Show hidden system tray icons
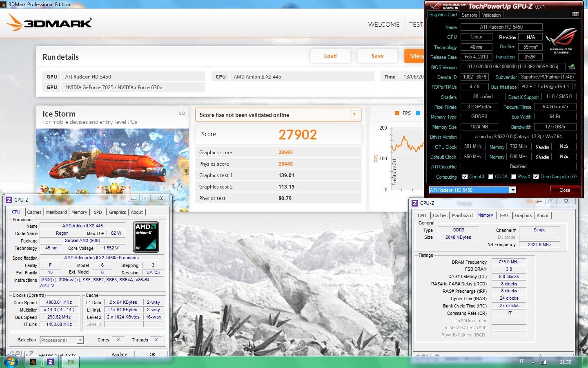Screen dimensions: 588x368 click(x=533, y=362)
